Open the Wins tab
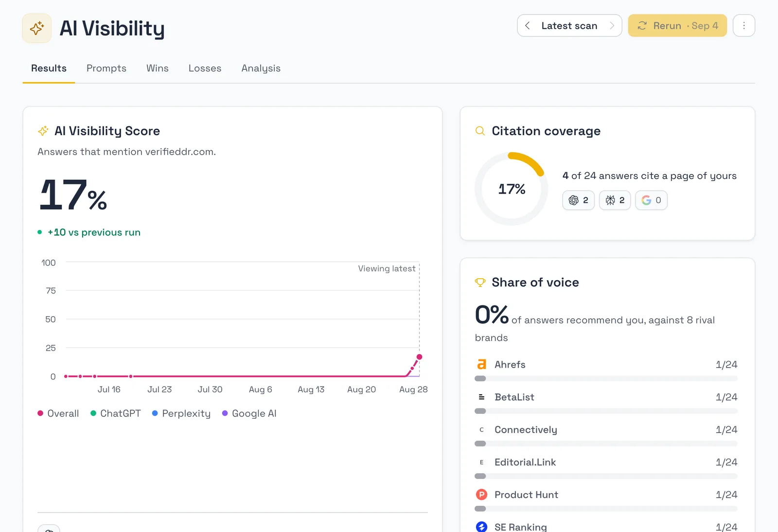 point(158,69)
